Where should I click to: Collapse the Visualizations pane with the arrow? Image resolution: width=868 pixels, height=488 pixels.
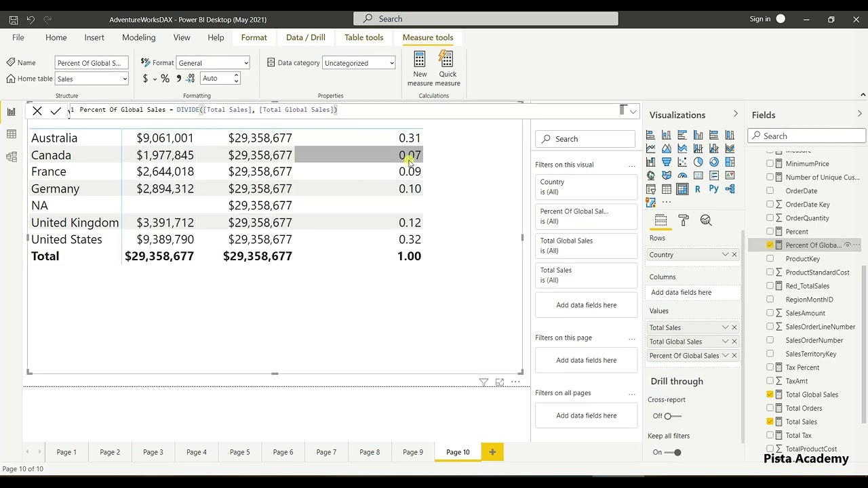pos(735,114)
